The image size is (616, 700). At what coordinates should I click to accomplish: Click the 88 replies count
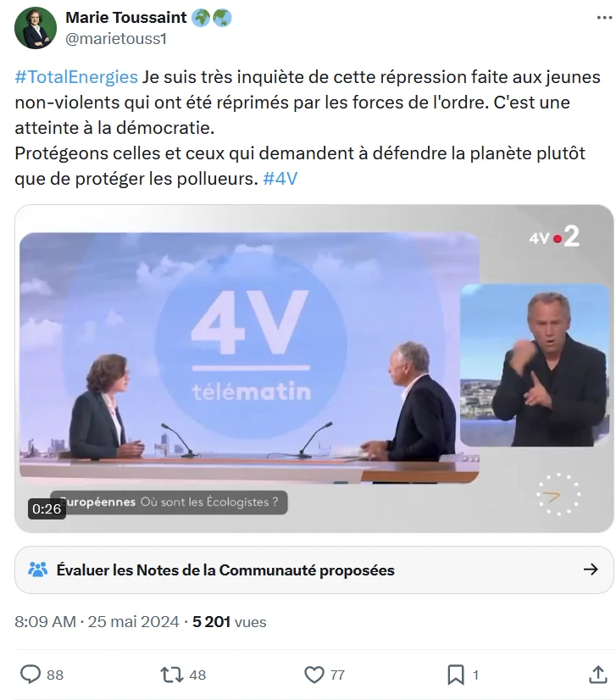point(55,675)
